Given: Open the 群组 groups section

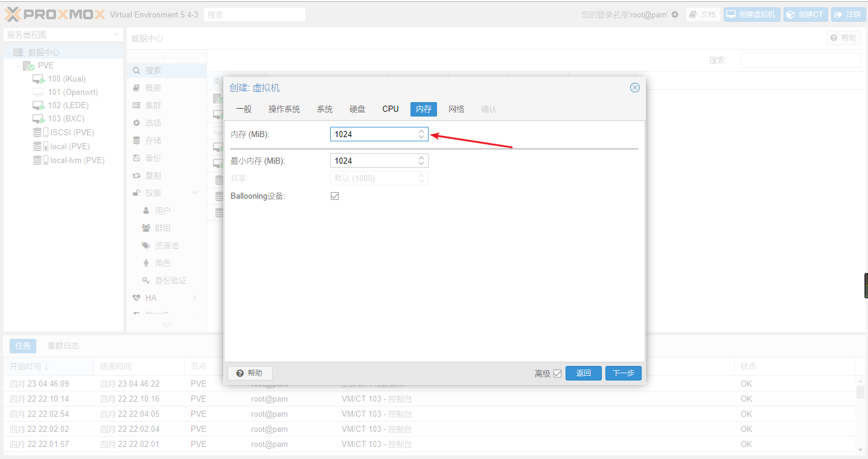Looking at the screenshot, I should coord(167,228).
